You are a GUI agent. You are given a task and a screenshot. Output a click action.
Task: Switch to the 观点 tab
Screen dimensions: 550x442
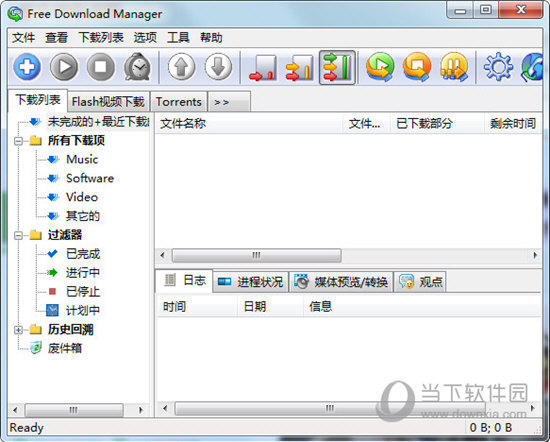420,282
